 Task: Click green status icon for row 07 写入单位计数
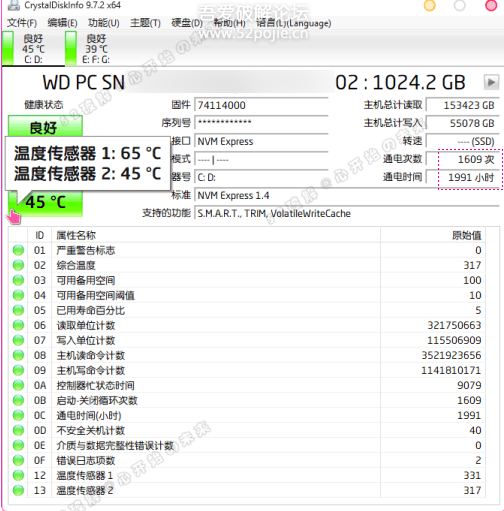coord(18,340)
